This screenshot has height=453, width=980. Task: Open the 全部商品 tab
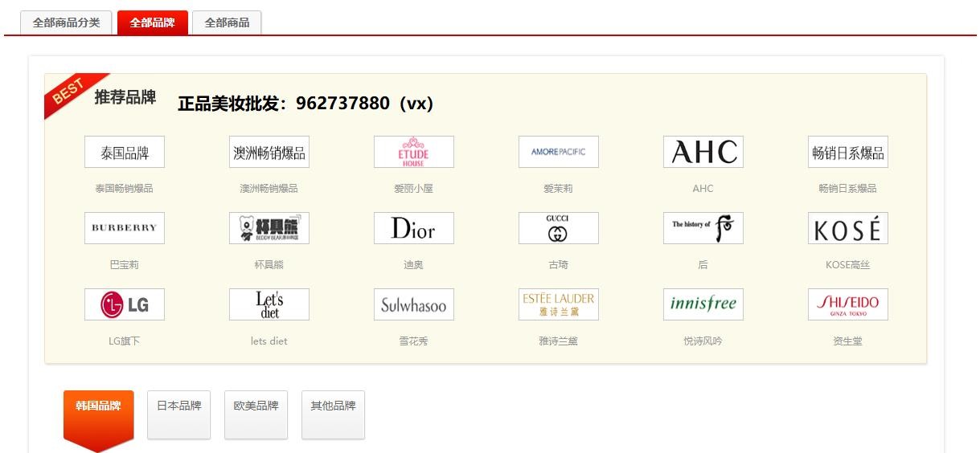[227, 22]
